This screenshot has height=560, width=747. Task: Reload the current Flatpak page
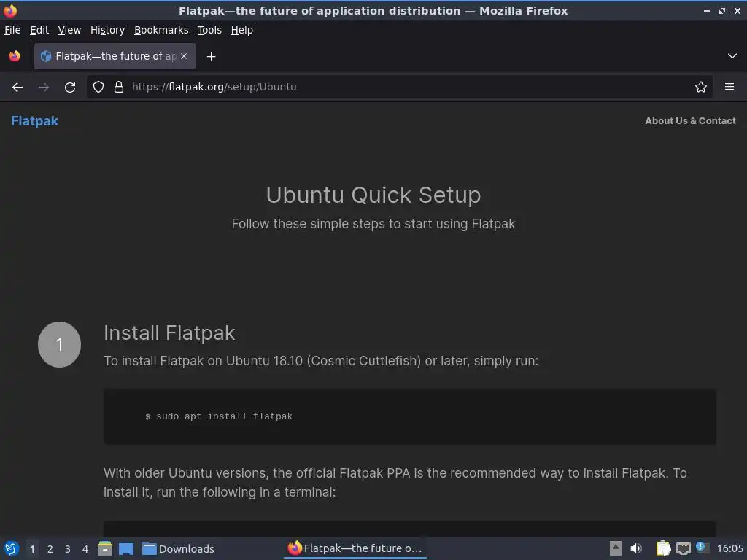click(x=70, y=87)
